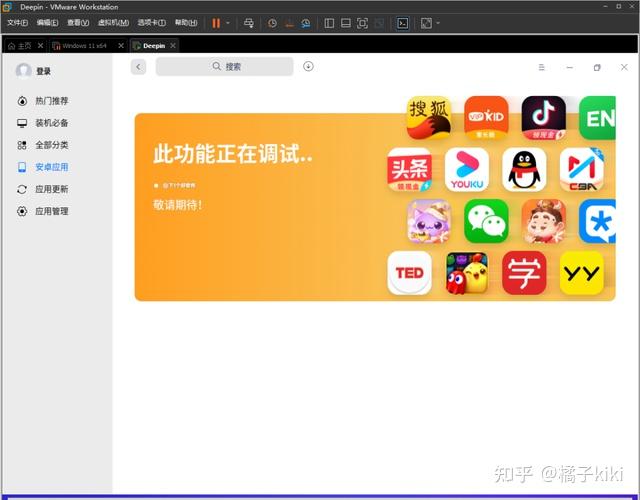Open the 选项卡 menu

click(151, 23)
